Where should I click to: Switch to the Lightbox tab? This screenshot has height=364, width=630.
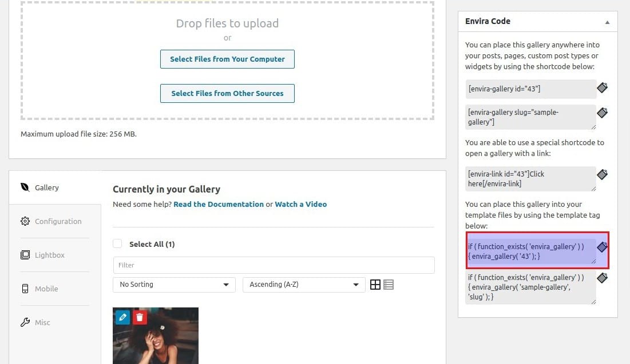pos(50,255)
